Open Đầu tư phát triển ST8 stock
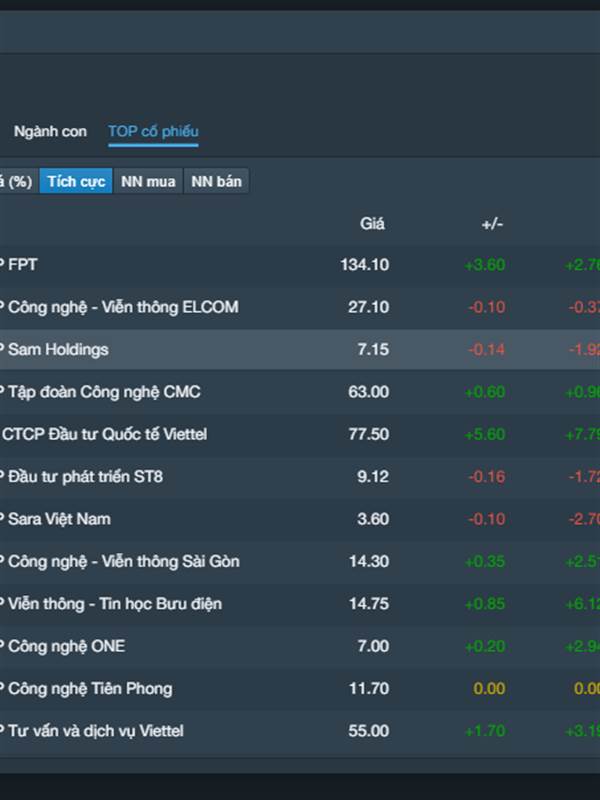 click(x=300, y=477)
